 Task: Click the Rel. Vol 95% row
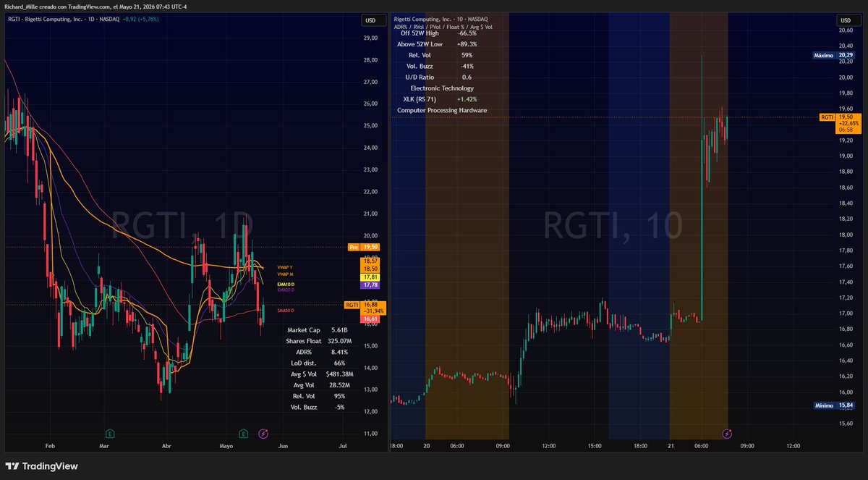[318, 396]
